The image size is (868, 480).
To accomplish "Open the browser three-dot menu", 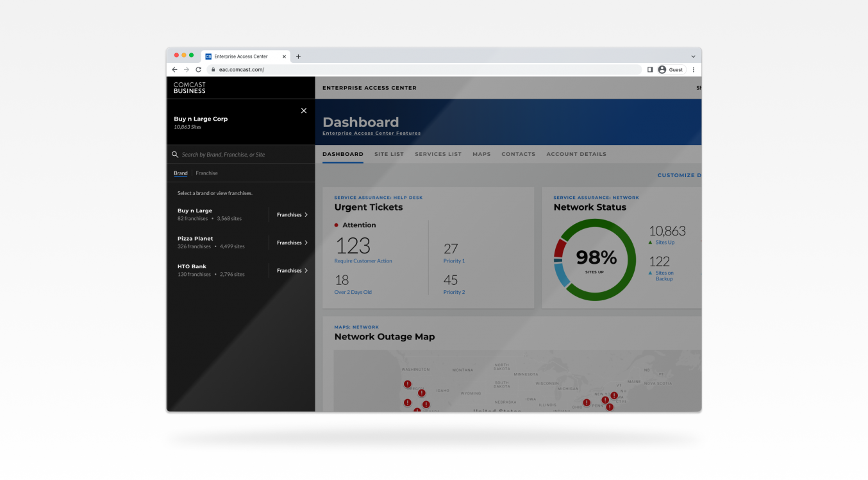I will (x=693, y=69).
